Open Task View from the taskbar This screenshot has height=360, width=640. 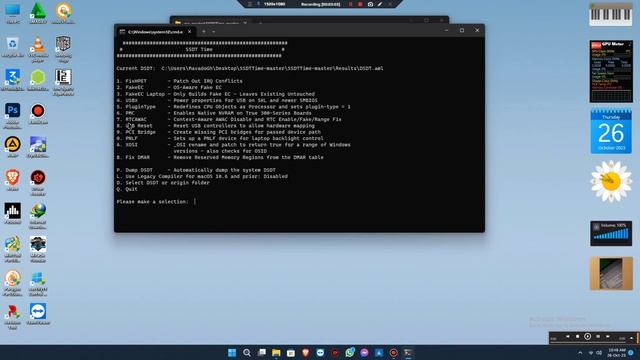(x=262, y=353)
